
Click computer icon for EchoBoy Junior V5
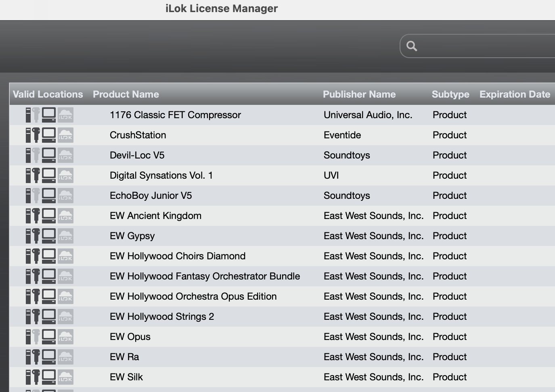pyautogui.click(x=49, y=196)
